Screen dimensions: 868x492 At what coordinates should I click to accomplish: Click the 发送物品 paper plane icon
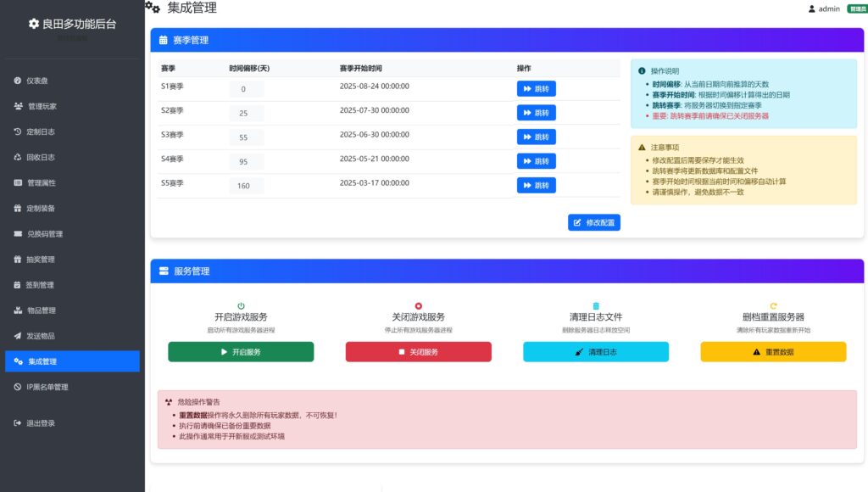18,336
